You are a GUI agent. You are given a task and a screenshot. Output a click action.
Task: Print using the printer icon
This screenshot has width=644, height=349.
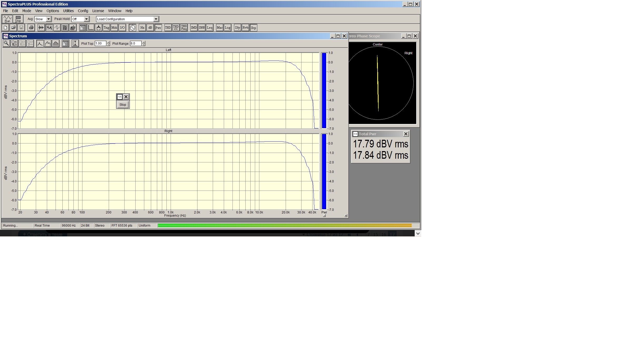click(x=31, y=28)
